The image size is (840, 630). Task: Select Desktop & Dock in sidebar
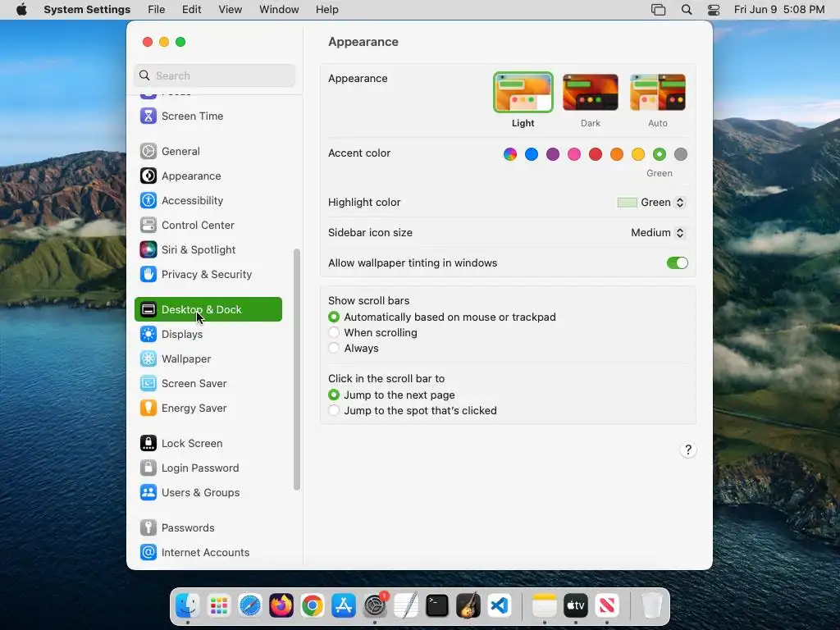pyautogui.click(x=208, y=309)
